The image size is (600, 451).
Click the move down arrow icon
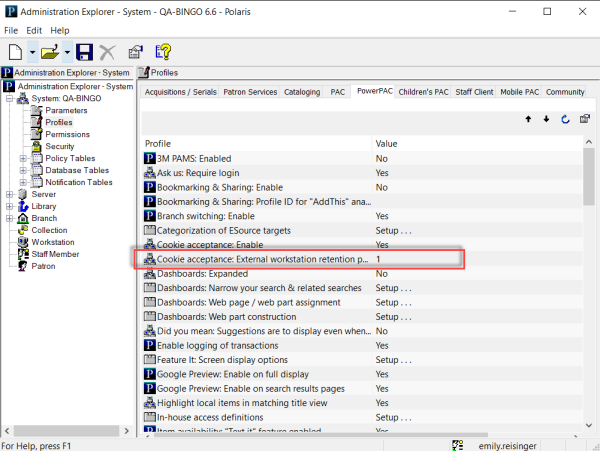pos(546,119)
